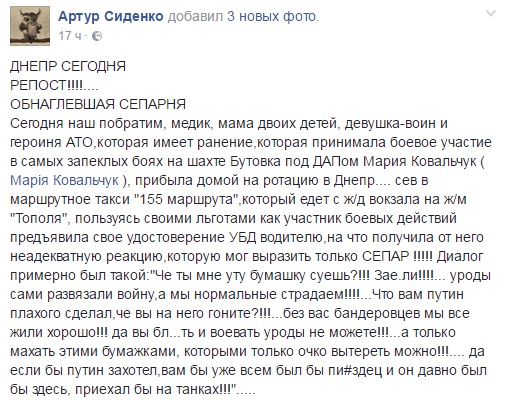Open the tagged Марія Ковальчук profile link
The width and height of the screenshot is (505, 400).
point(64,180)
